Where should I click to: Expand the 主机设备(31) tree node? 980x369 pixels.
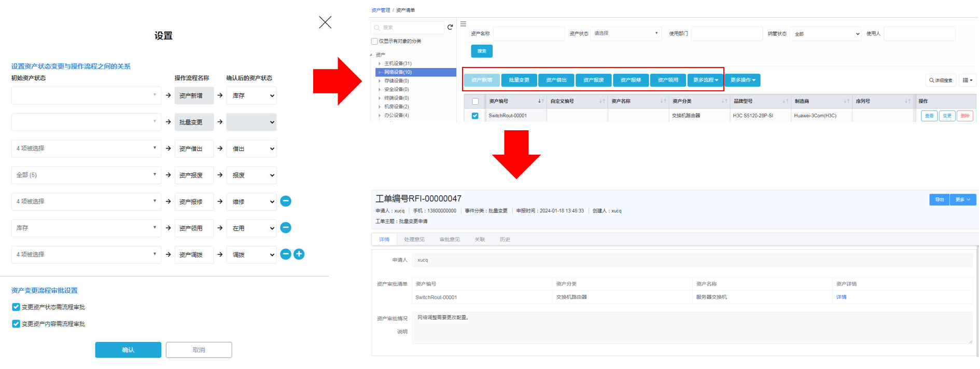tap(380, 64)
